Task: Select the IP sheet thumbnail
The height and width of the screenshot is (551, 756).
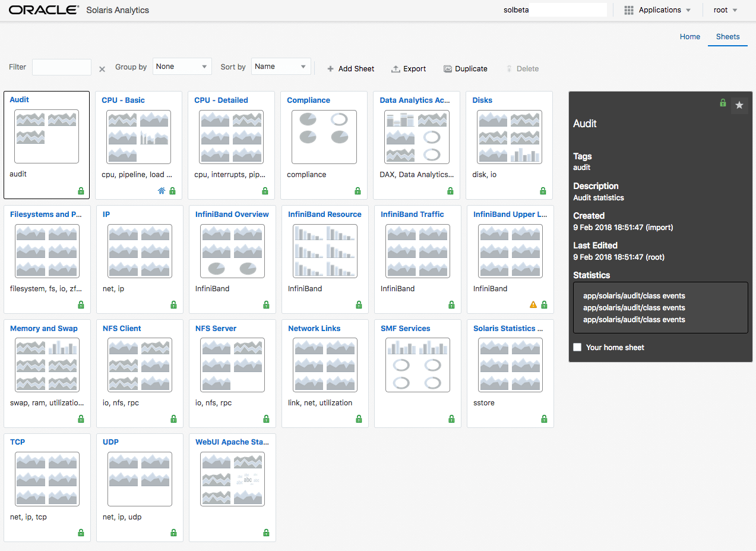Action: 140,251
